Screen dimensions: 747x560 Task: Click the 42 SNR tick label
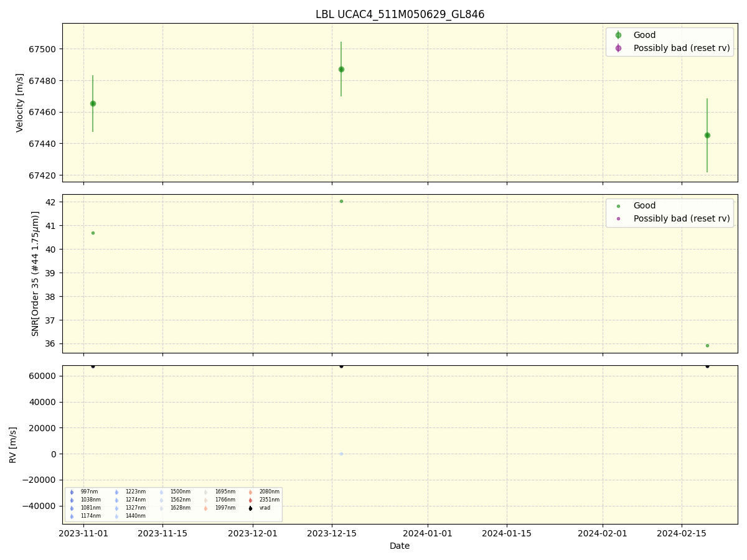[52, 202]
